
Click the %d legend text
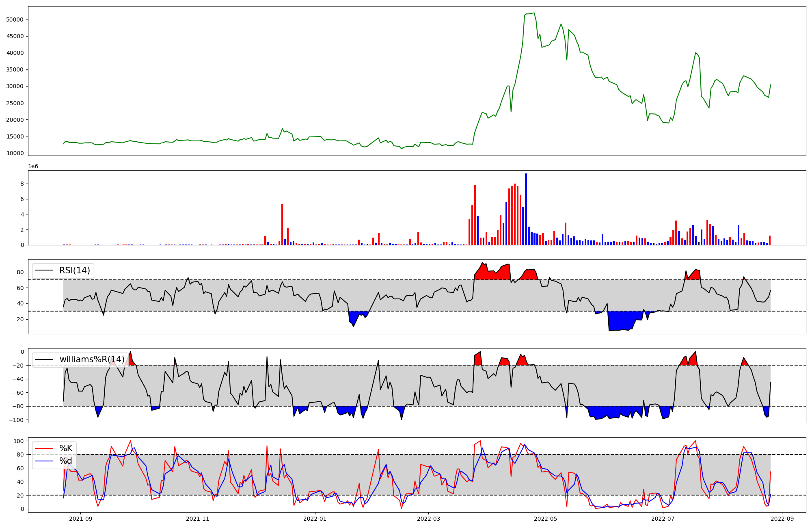pos(66,461)
